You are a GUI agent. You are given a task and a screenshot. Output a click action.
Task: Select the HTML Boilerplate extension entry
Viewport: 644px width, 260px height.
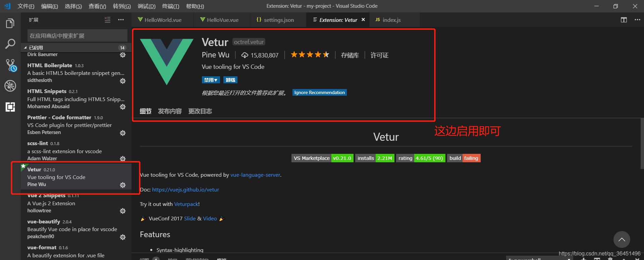pos(76,73)
